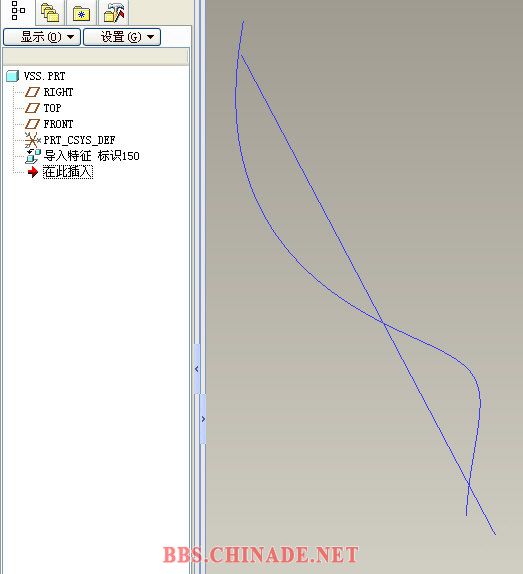The image size is (523, 574).
Task: Select 导入特征 标识150 feature
Action: tap(91, 156)
